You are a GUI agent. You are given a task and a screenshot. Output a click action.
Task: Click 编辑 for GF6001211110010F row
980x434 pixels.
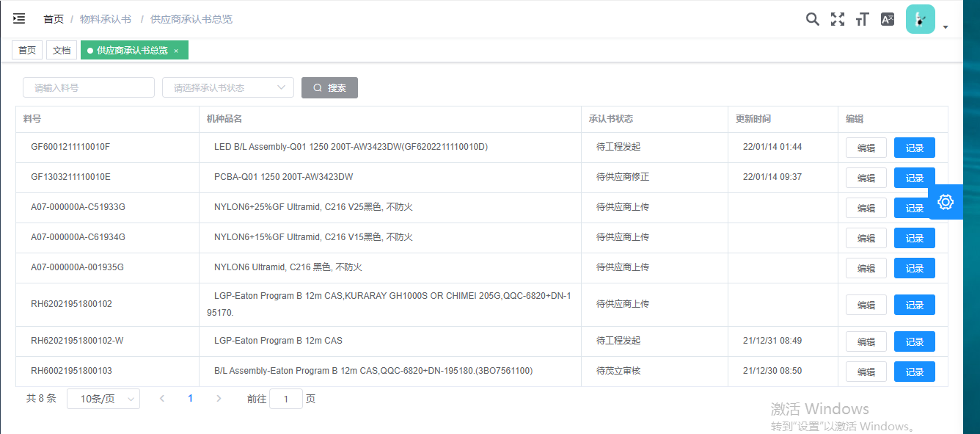[866, 148]
